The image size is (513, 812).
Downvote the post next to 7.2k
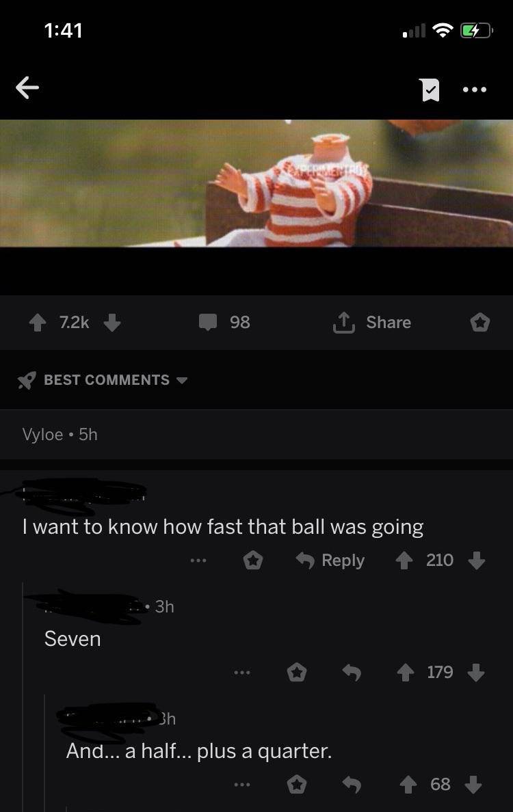pos(112,323)
